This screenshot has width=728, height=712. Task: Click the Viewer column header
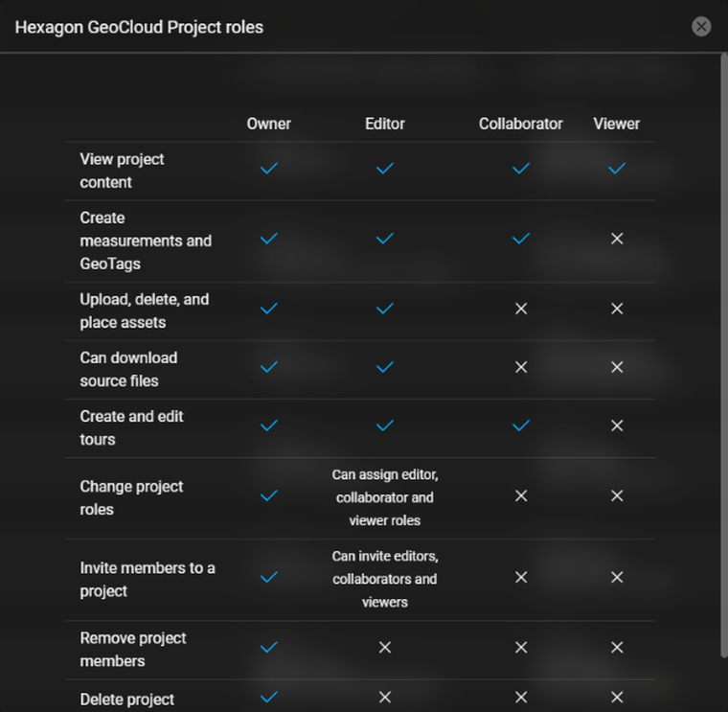tap(617, 124)
